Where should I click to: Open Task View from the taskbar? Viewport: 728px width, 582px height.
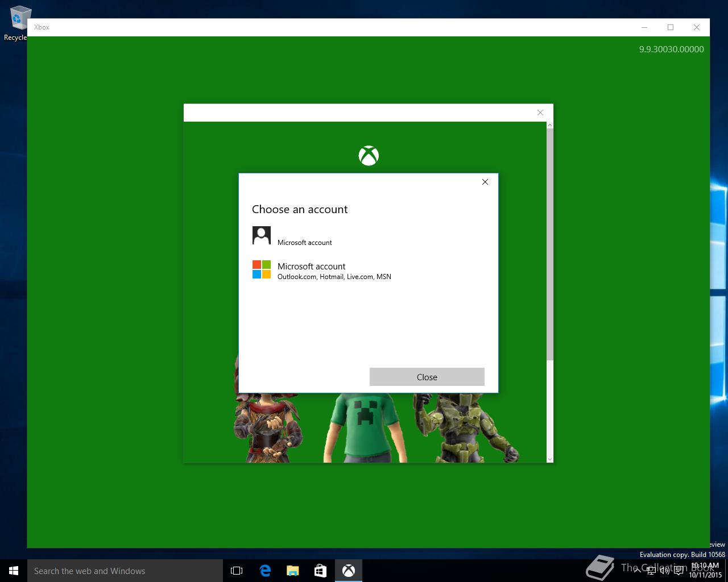pyautogui.click(x=237, y=571)
